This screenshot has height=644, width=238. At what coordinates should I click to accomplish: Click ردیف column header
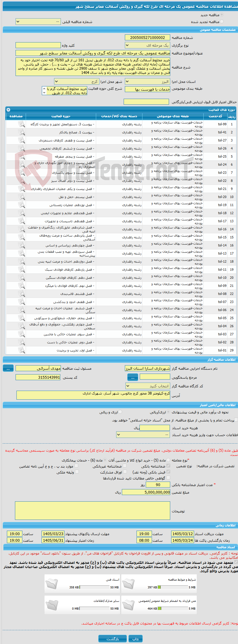[x=232, y=116]
